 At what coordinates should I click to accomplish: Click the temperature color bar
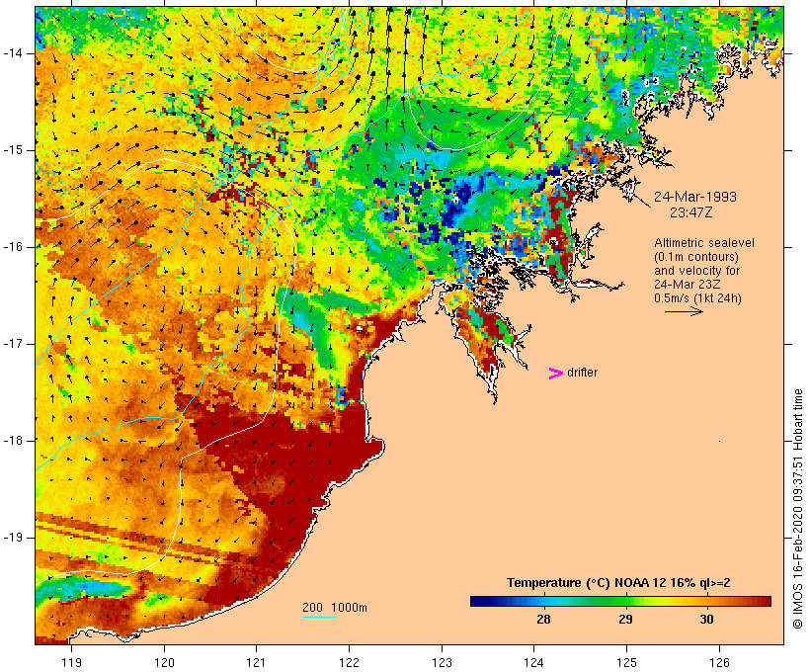pos(620,601)
